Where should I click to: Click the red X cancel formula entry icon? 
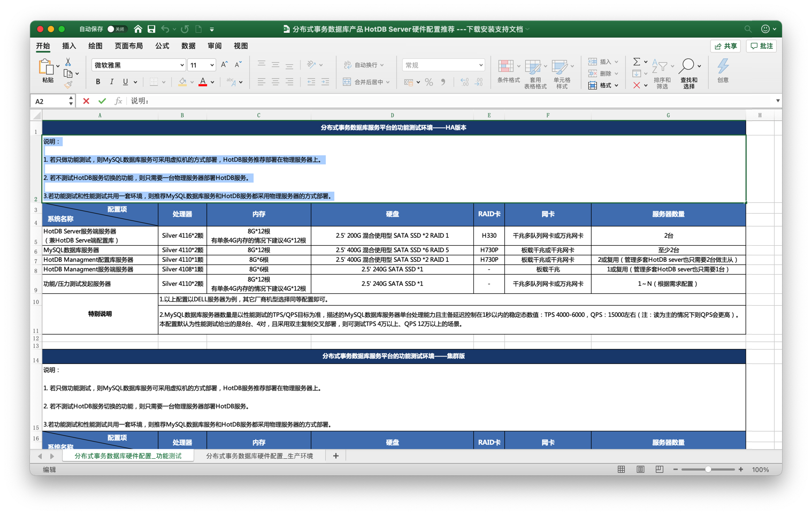click(86, 101)
